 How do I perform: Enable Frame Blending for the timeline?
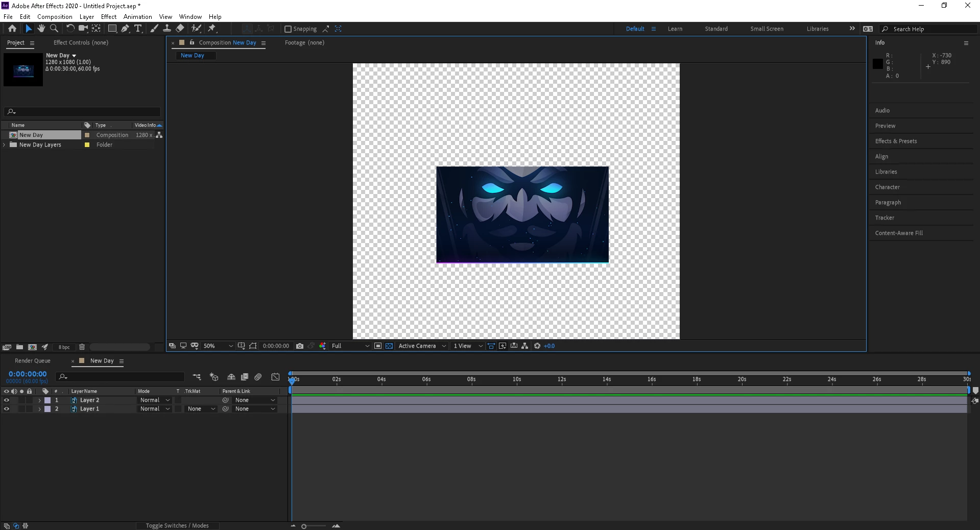[245, 377]
